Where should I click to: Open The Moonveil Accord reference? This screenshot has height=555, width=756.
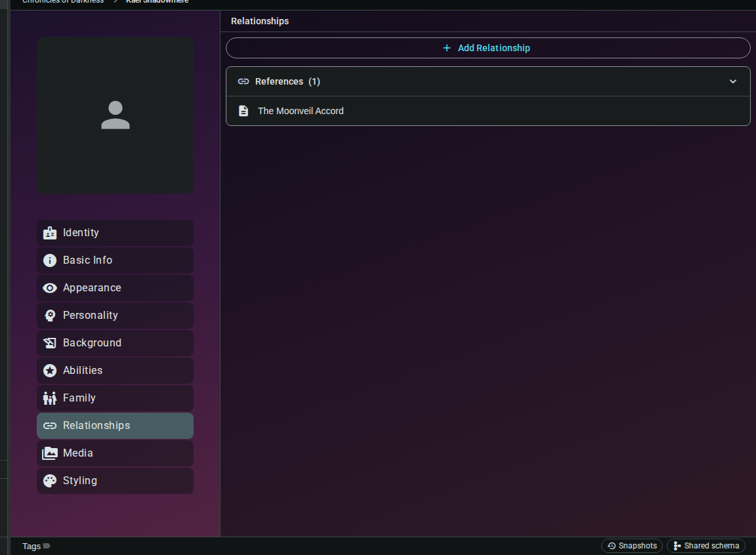(x=488, y=112)
